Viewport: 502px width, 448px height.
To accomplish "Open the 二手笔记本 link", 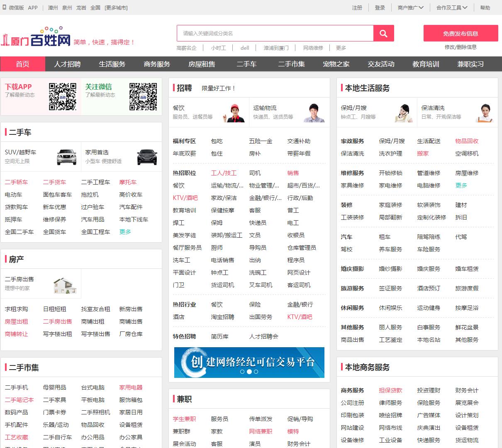I will coord(19,400).
